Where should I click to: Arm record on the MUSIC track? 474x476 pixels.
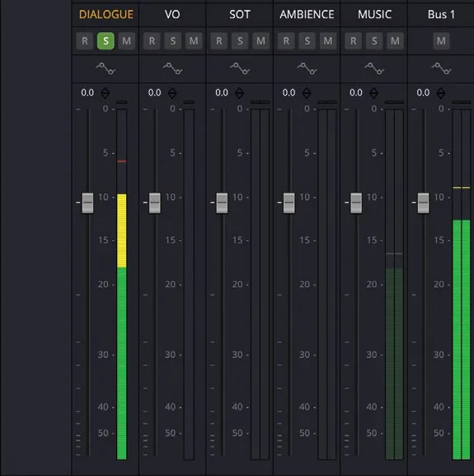(x=354, y=40)
